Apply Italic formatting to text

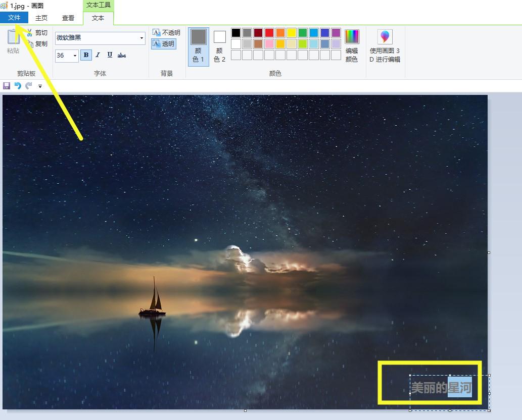point(98,55)
